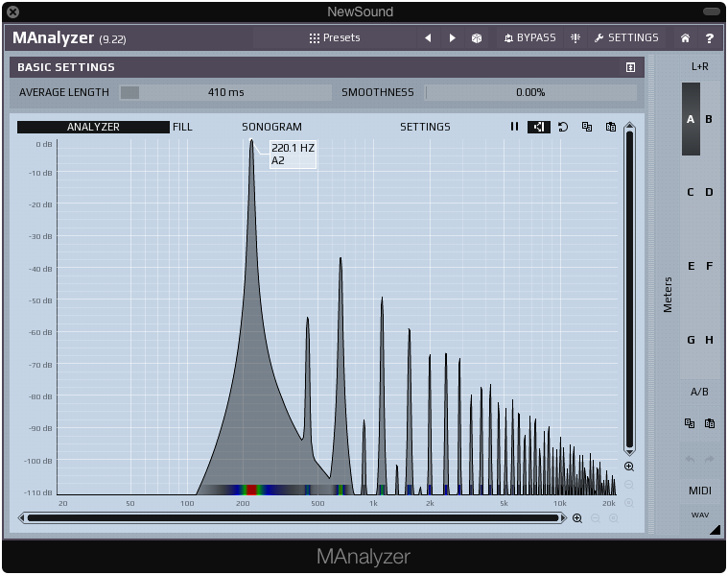Viewport: 728px width, 575px height.
Task: Click the horizontal frequency range scrollbar
Action: 293,517
